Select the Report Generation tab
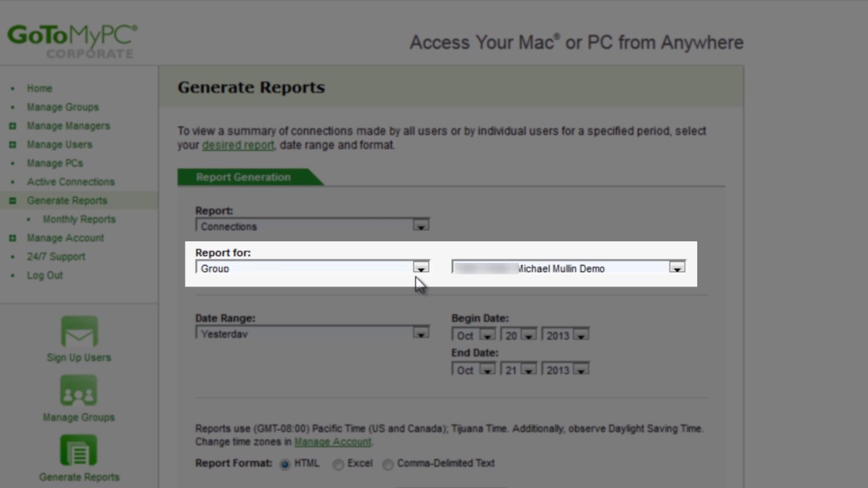The image size is (868, 488). [243, 177]
